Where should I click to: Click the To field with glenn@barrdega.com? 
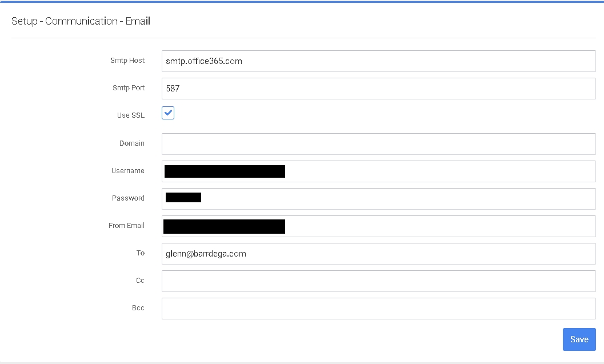click(378, 254)
